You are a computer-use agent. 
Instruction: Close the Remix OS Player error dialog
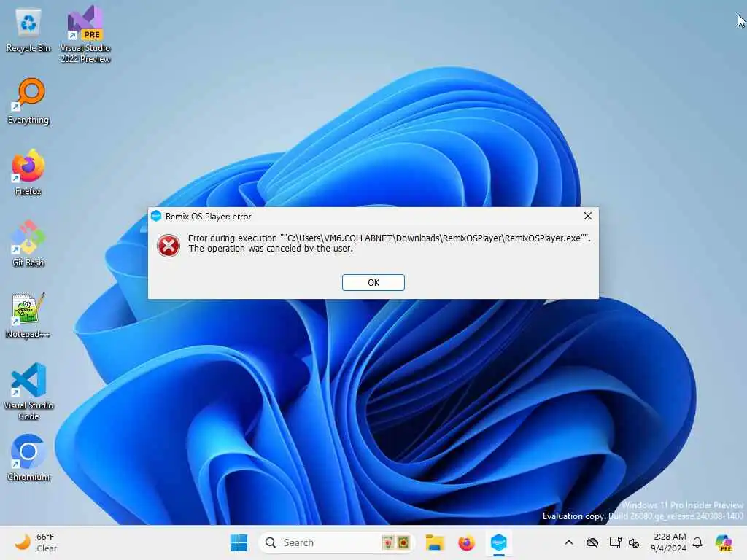[588, 216]
